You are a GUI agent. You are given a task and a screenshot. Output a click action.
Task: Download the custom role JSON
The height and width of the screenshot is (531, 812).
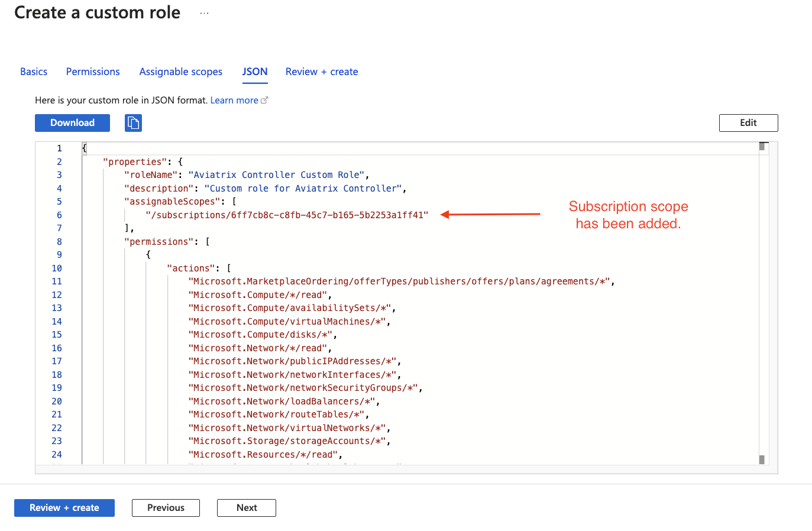click(72, 123)
